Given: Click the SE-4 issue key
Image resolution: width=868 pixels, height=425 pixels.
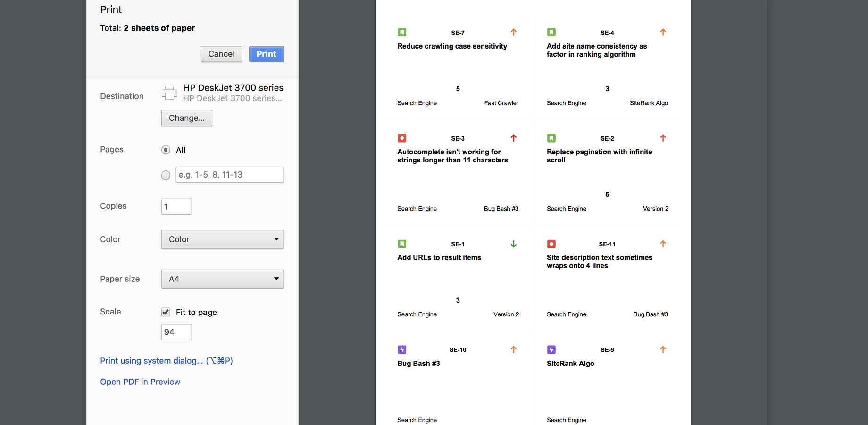Looking at the screenshot, I should (607, 33).
